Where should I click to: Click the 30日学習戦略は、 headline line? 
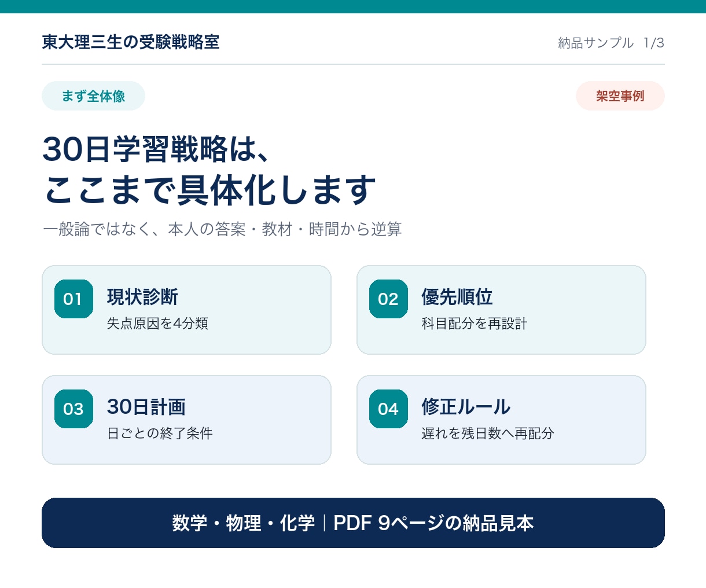coord(156,149)
